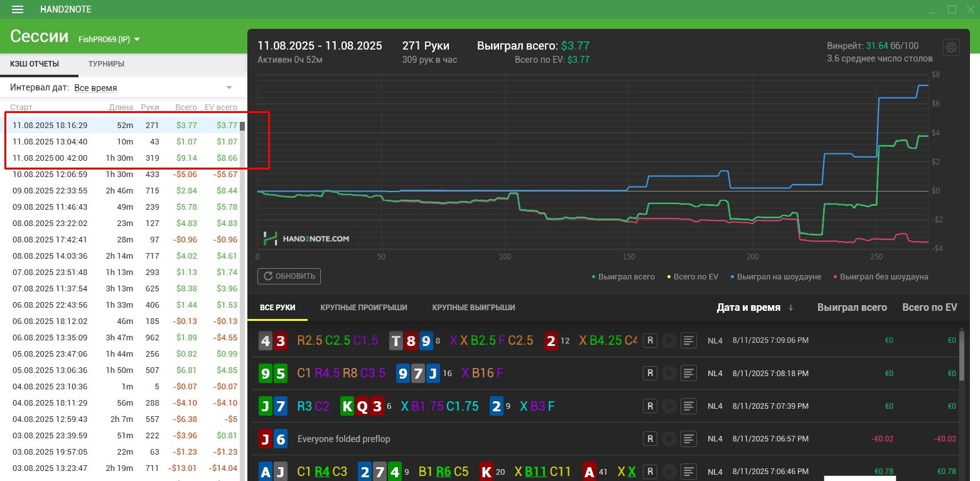Click the ОБНОВИТЬ refresh button
980x481 pixels.
click(289, 276)
